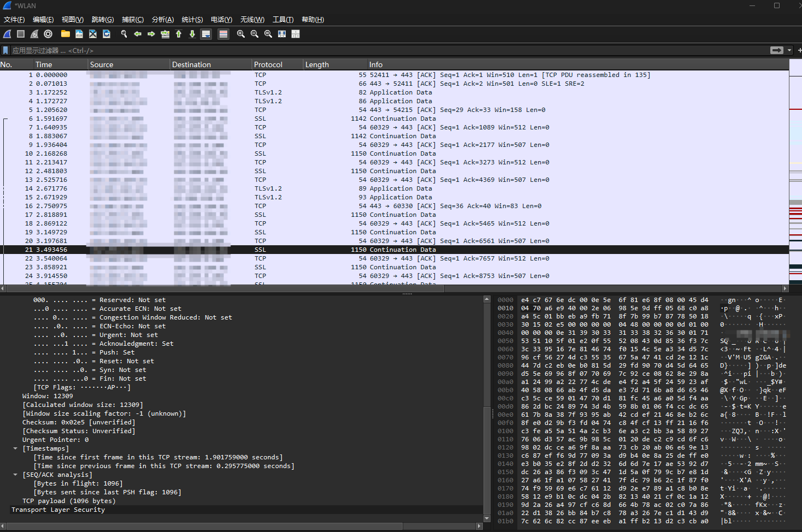The image size is (802, 532).
Task: Click 'TCP payload (1096 bytes)' line
Action: pyautogui.click(x=69, y=501)
